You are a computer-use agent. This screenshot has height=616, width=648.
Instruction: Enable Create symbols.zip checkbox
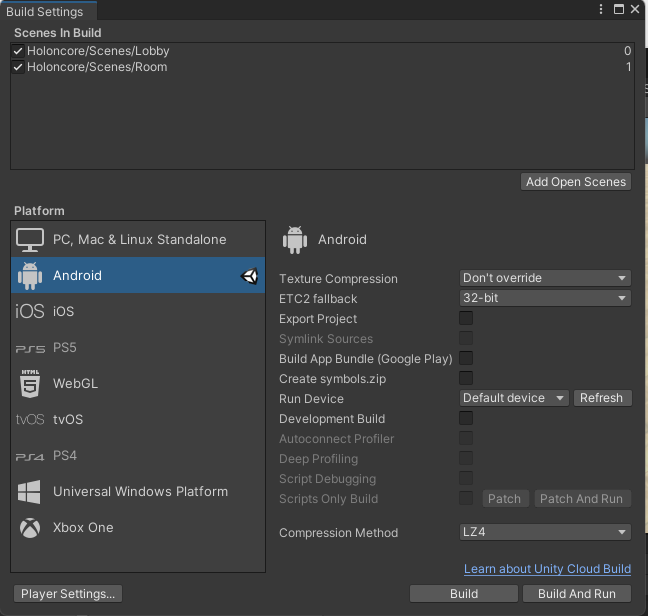click(466, 378)
